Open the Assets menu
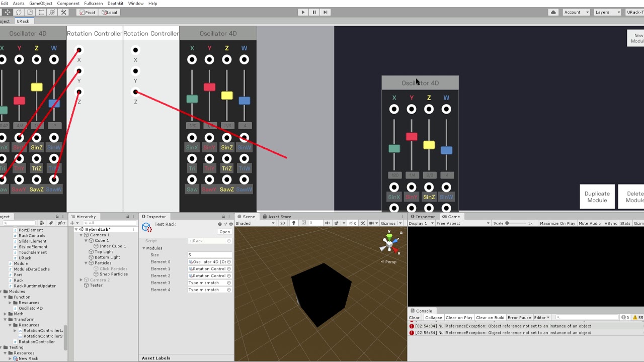The height and width of the screenshot is (362, 644). 19,4
